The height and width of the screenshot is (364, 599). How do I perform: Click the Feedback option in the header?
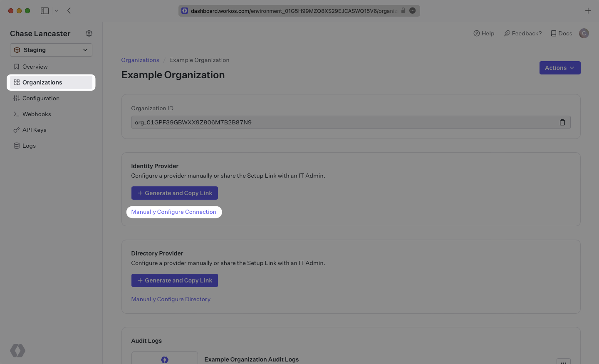click(522, 33)
